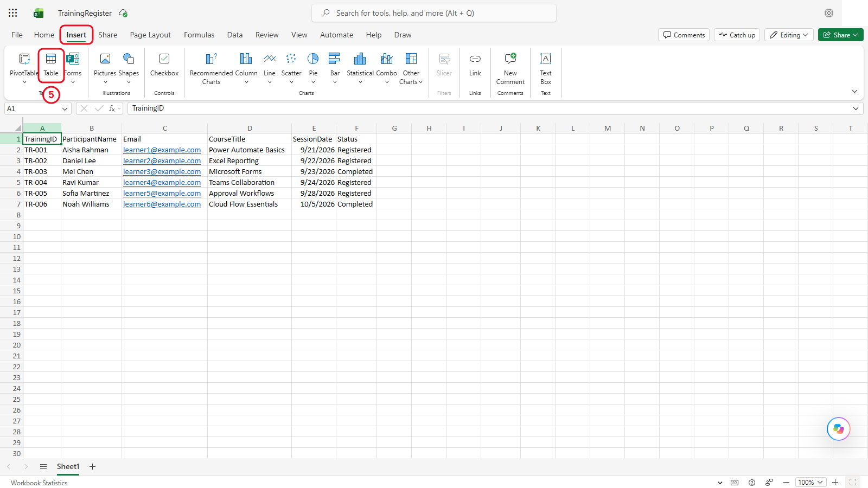Open the learner1@example.com link
This screenshot has width=868, height=488.
[x=162, y=150]
